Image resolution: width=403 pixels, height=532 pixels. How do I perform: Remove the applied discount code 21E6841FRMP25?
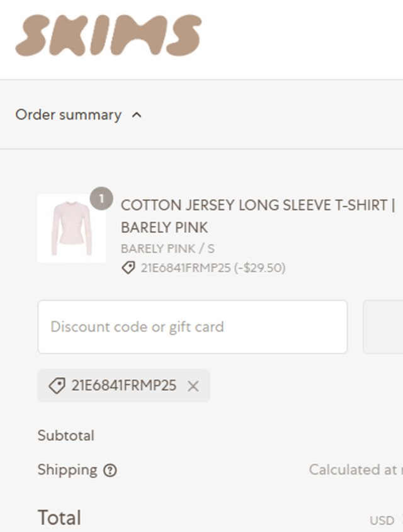pyautogui.click(x=193, y=386)
